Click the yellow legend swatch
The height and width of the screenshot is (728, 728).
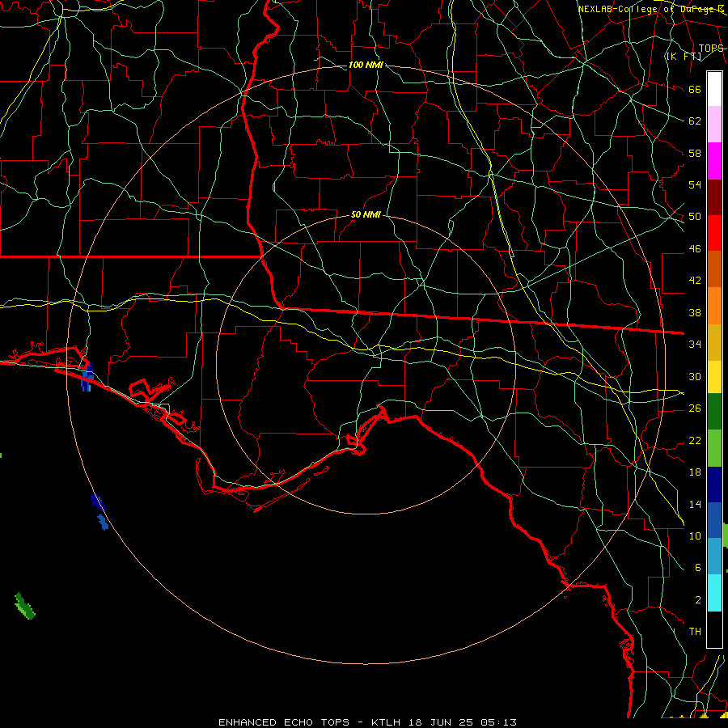(714, 377)
